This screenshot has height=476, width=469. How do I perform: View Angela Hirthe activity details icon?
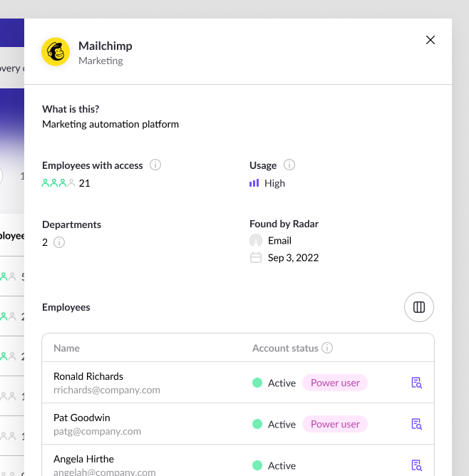tap(416, 465)
